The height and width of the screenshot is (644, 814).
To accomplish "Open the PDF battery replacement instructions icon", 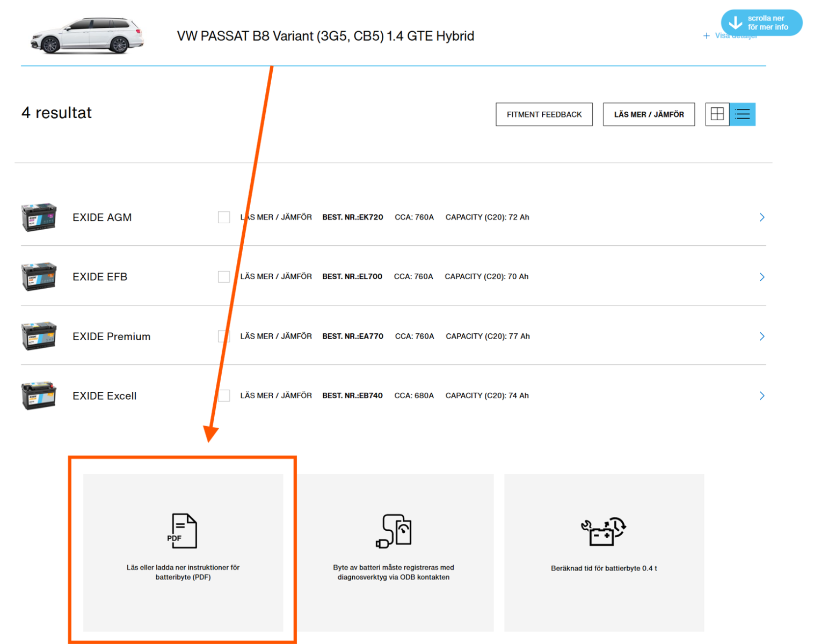I will pos(184,530).
